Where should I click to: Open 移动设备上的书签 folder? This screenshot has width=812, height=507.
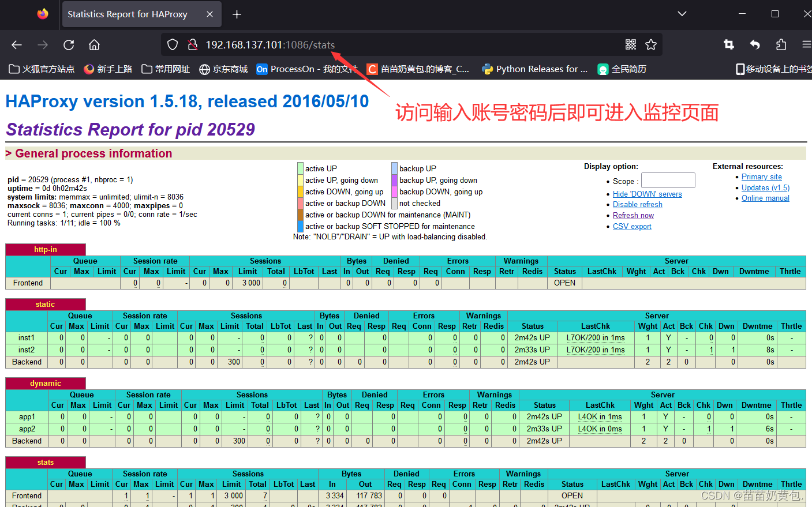pos(773,69)
